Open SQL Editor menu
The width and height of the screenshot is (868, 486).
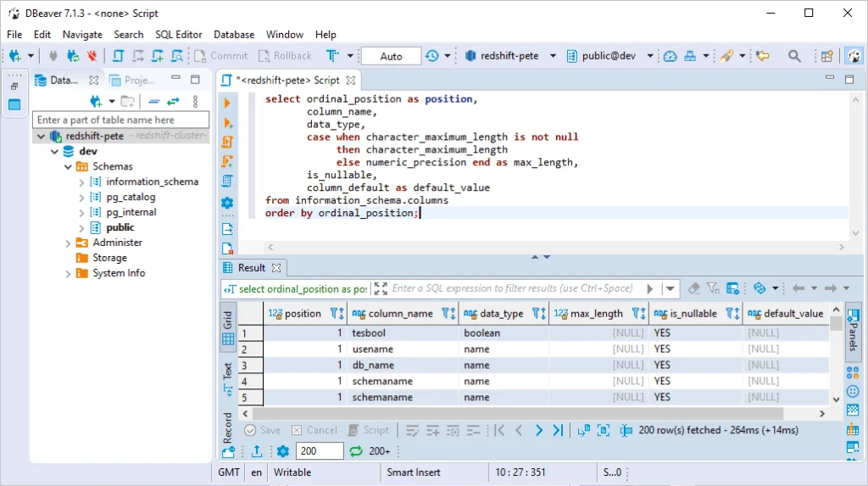tap(178, 35)
